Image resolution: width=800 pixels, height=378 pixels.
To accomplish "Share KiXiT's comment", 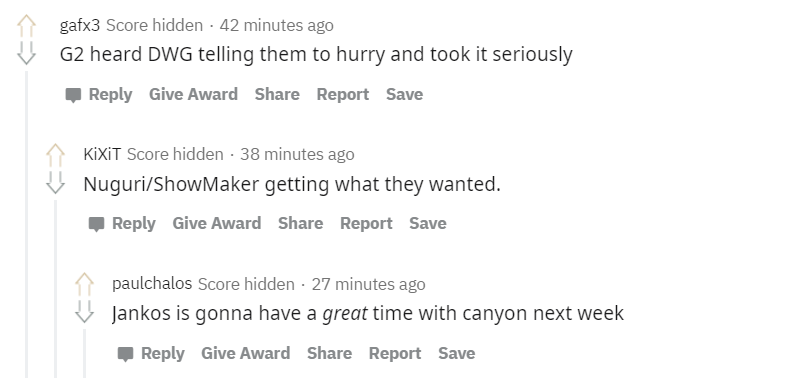I will coord(301,223).
